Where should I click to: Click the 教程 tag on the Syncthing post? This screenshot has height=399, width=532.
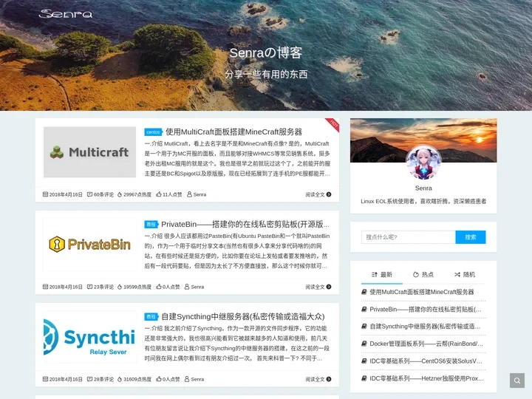151,316
